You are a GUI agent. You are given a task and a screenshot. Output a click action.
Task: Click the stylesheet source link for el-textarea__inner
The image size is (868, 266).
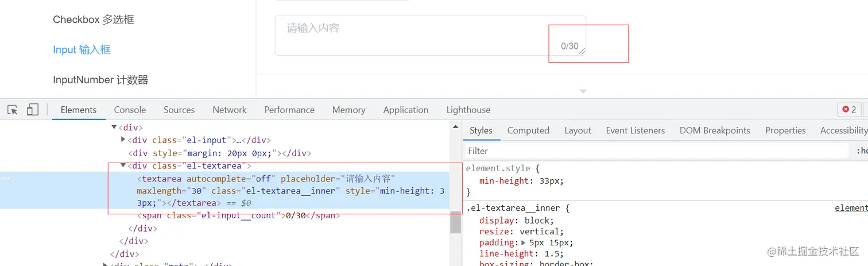(851, 208)
